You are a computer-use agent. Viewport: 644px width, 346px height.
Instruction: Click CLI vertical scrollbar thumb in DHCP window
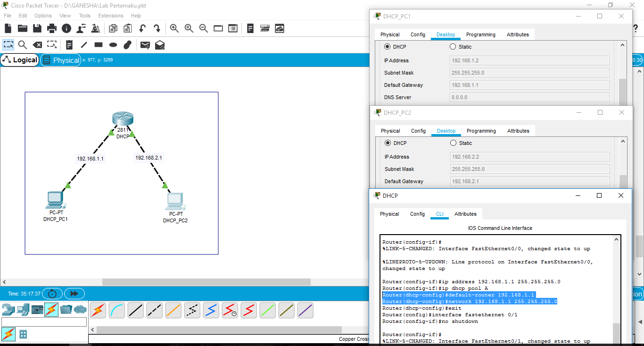617,334
